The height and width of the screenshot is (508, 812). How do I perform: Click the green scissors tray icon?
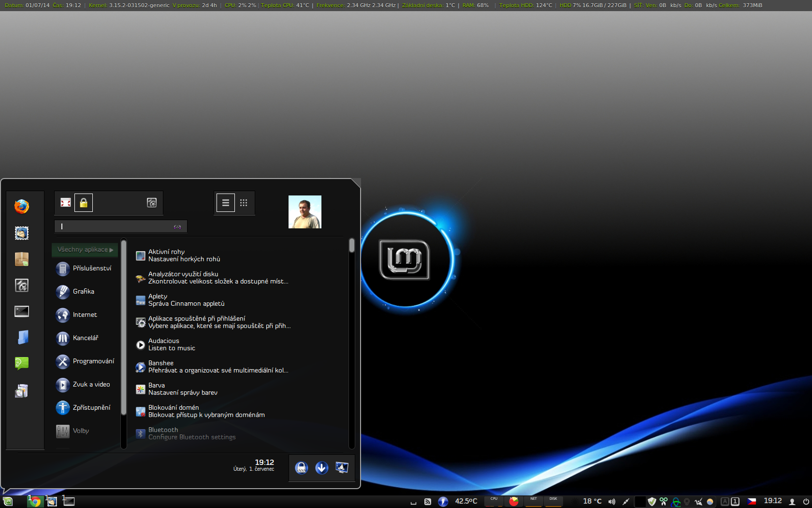point(664,502)
